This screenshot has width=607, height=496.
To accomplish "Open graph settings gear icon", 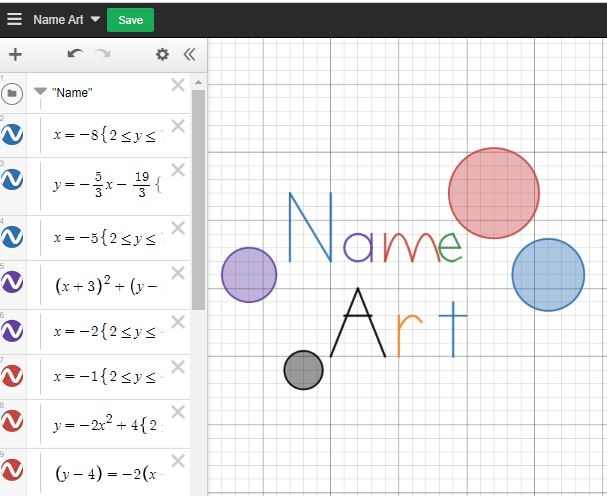I will pos(162,55).
